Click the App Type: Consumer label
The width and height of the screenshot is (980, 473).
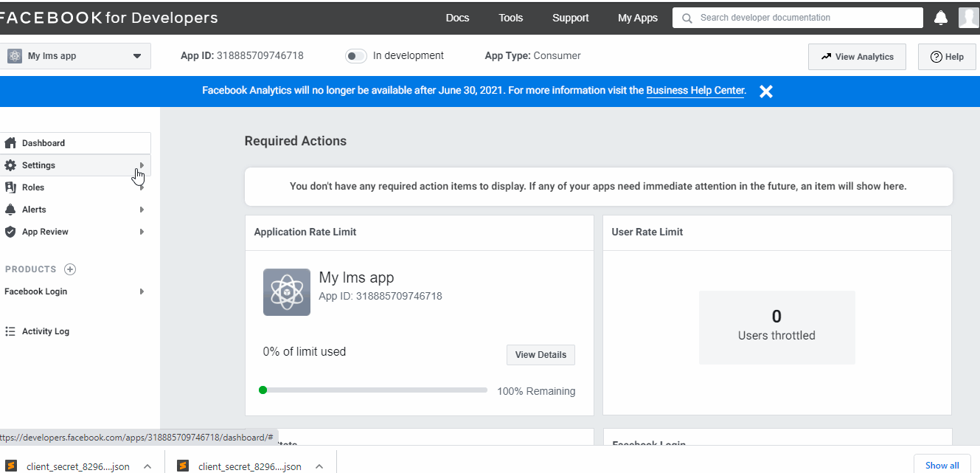tap(532, 55)
